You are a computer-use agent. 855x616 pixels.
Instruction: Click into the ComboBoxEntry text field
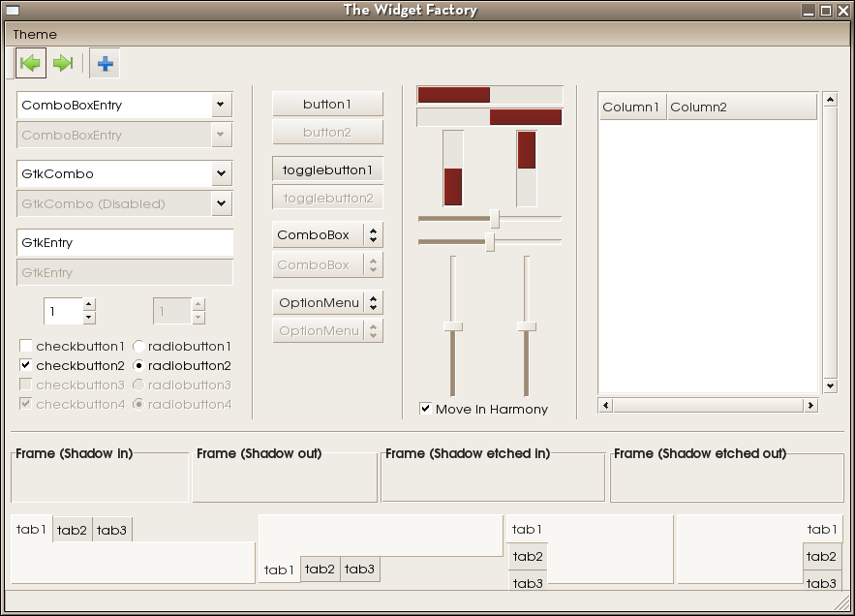114,105
